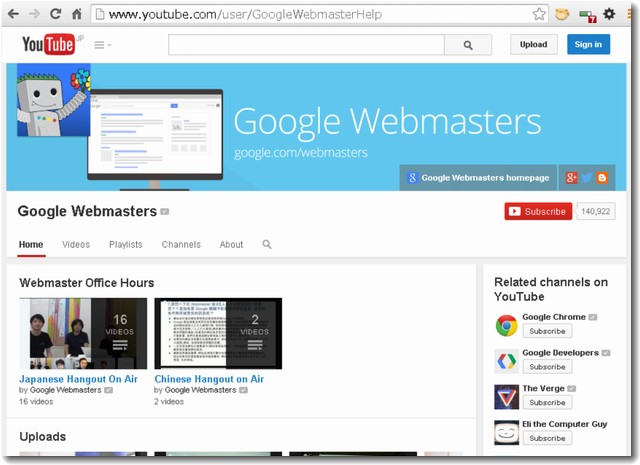This screenshot has height=465, width=640.
Task: Click the magnifier search button
Action: [468, 44]
